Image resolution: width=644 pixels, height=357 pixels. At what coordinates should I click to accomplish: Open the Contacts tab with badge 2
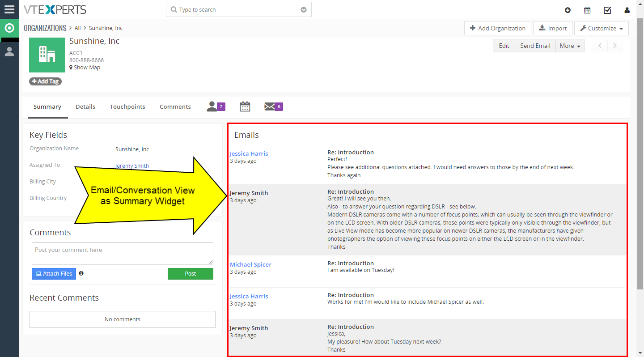tap(215, 106)
